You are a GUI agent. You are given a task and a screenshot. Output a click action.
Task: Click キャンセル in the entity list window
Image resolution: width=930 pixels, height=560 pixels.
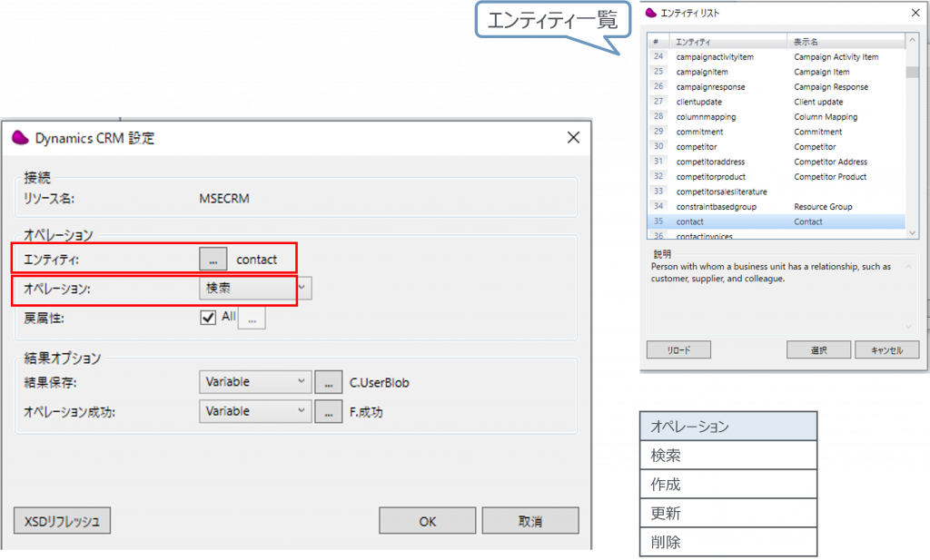click(x=887, y=349)
